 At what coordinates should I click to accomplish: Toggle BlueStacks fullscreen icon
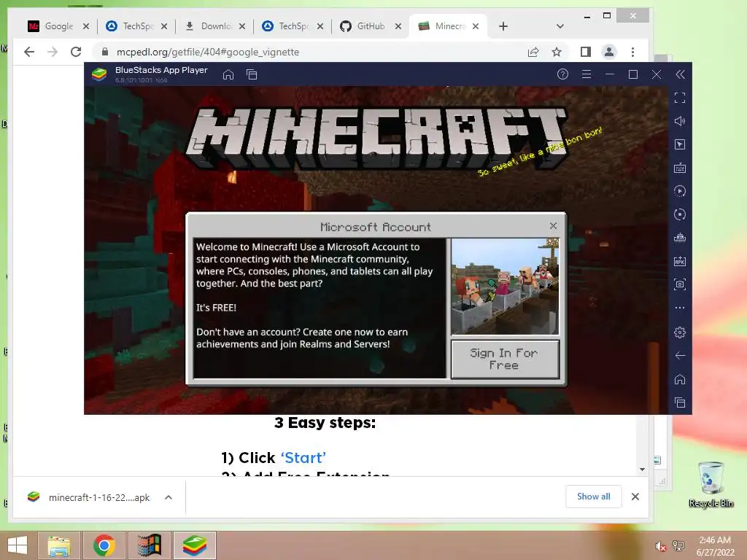[x=680, y=98]
